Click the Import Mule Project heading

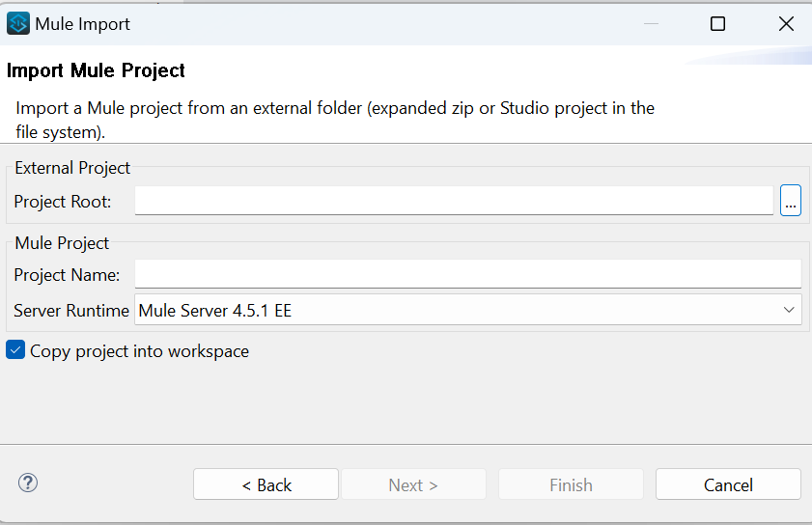point(96,70)
